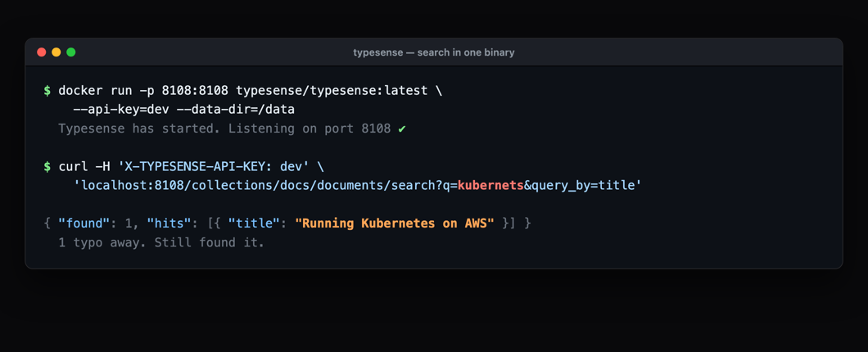Image resolution: width=868 pixels, height=352 pixels.
Task: Click 'Listening on port 8108' text
Action: (310, 129)
